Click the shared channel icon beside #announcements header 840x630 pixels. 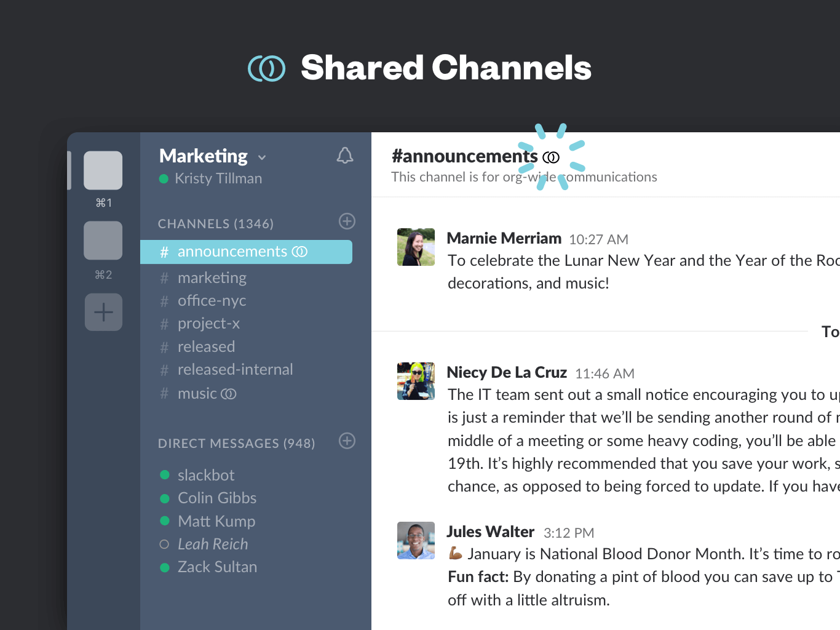click(552, 156)
